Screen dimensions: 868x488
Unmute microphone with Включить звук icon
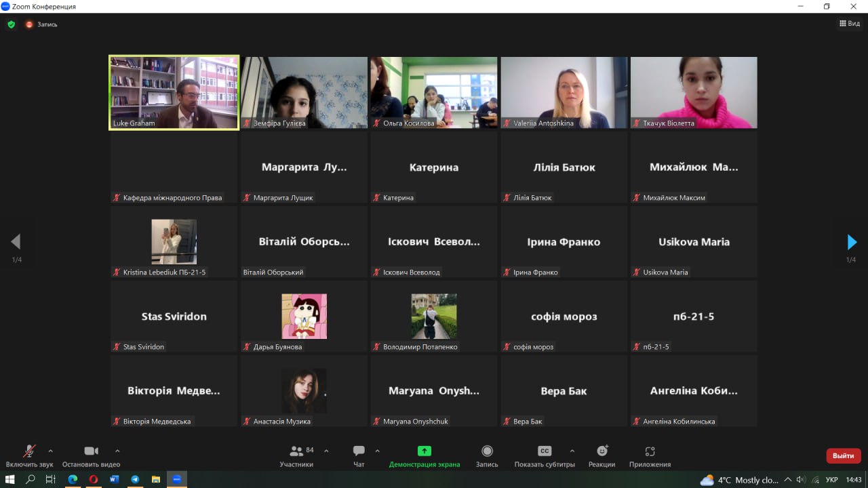point(29,451)
